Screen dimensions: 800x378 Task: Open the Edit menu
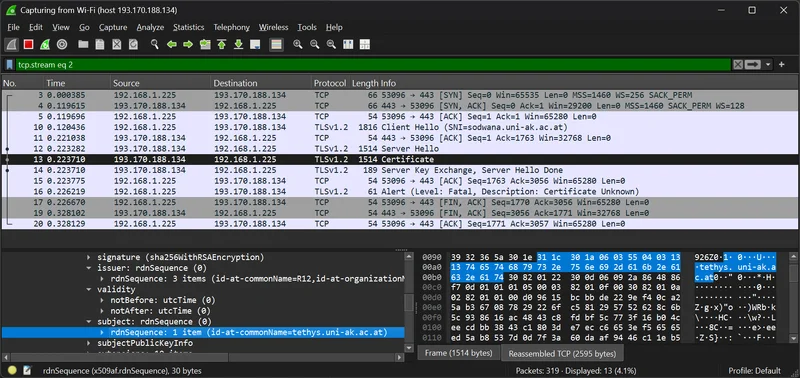(36, 28)
